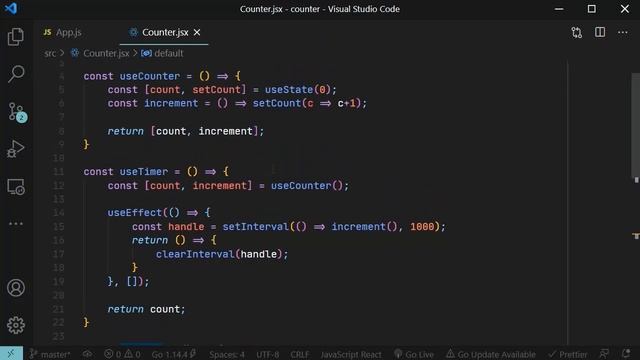Open Problems via errors and warnings count
Screen dimensions: 640x360
(122, 354)
